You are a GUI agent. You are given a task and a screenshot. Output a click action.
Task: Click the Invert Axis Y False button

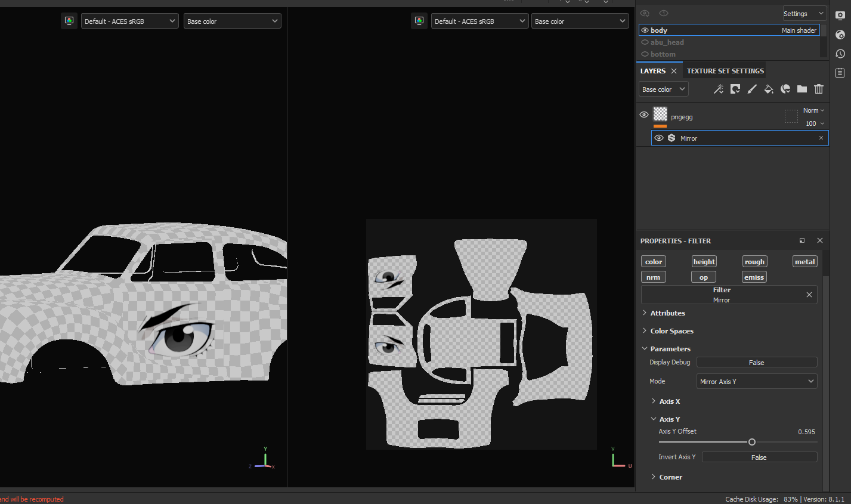759,457
